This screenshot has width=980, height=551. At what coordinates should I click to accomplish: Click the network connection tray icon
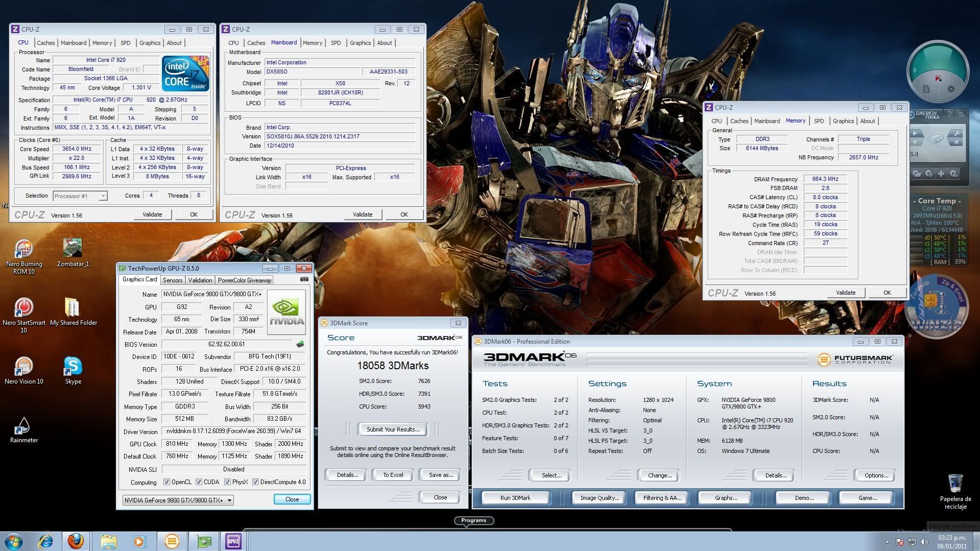(x=912, y=542)
